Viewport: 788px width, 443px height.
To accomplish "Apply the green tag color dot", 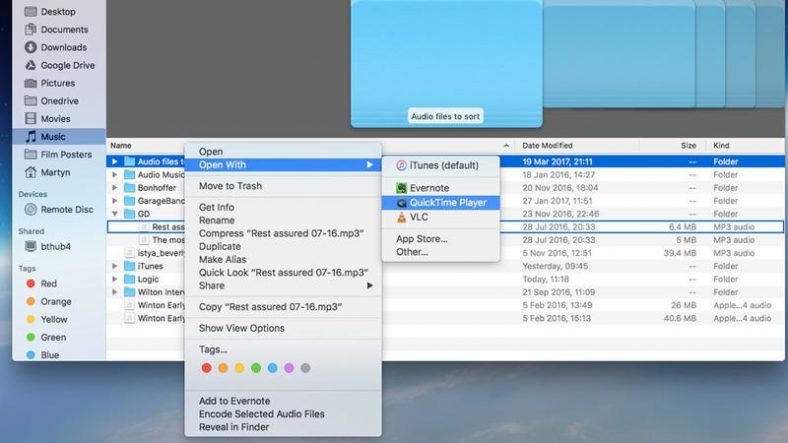I will 256,368.
